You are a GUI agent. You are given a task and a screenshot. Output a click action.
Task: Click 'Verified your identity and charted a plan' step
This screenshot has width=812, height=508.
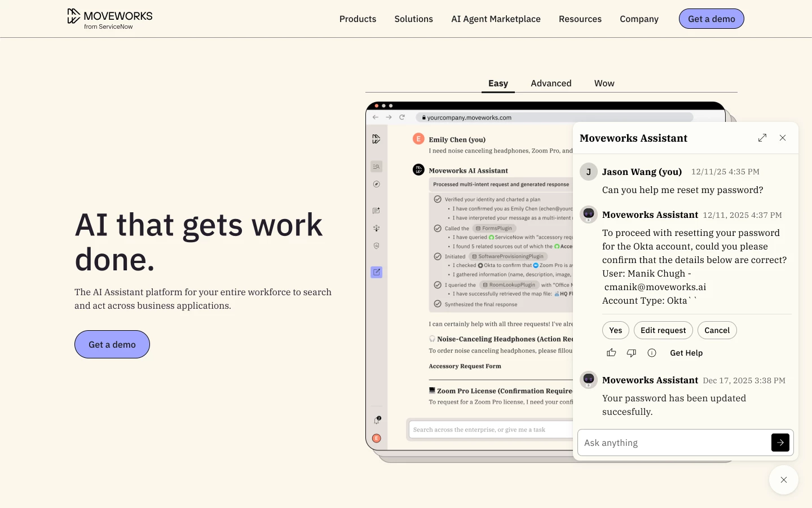pyautogui.click(x=492, y=199)
